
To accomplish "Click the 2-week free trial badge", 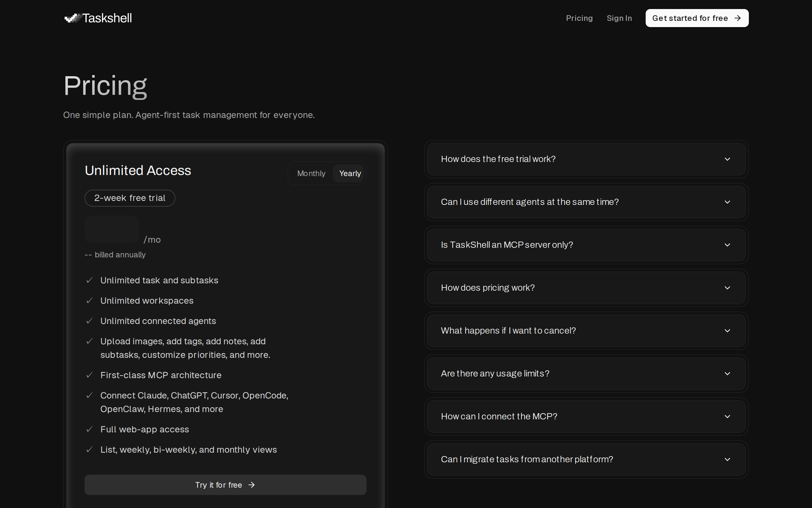I will tap(130, 198).
